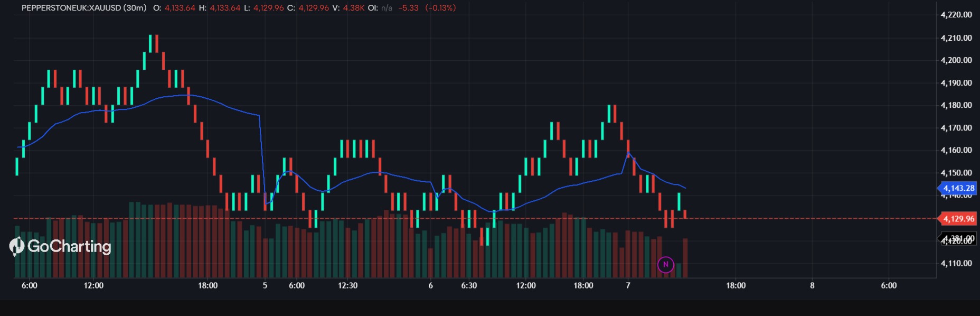Click the volume value V: 4.38K

pyautogui.click(x=348, y=8)
